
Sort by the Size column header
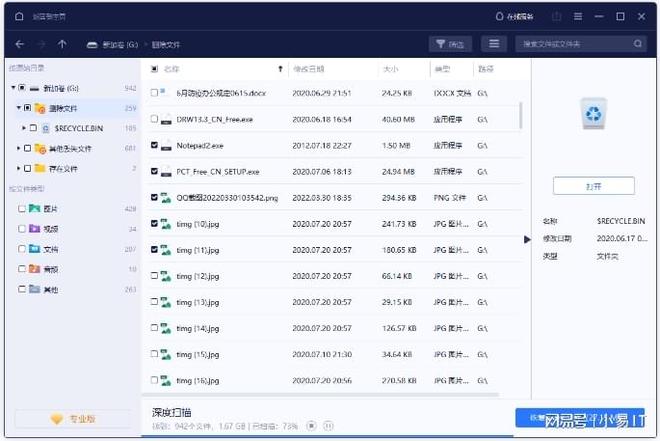[391, 69]
